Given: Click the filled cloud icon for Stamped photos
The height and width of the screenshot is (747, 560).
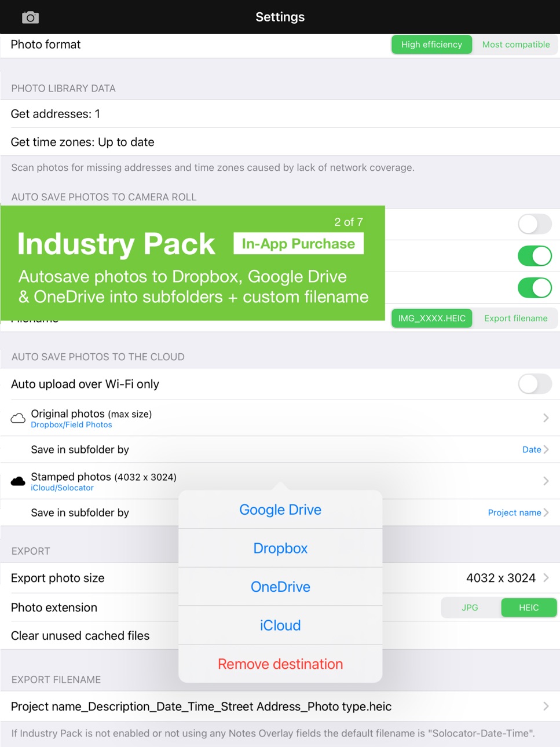Looking at the screenshot, I should tap(18, 481).
